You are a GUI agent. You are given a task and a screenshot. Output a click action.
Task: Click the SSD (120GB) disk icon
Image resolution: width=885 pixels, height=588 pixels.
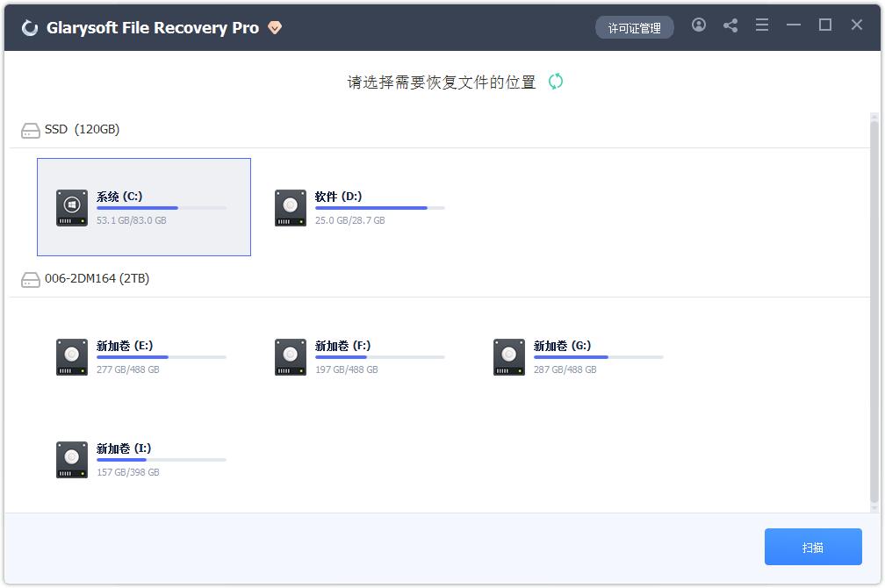pyautogui.click(x=31, y=131)
